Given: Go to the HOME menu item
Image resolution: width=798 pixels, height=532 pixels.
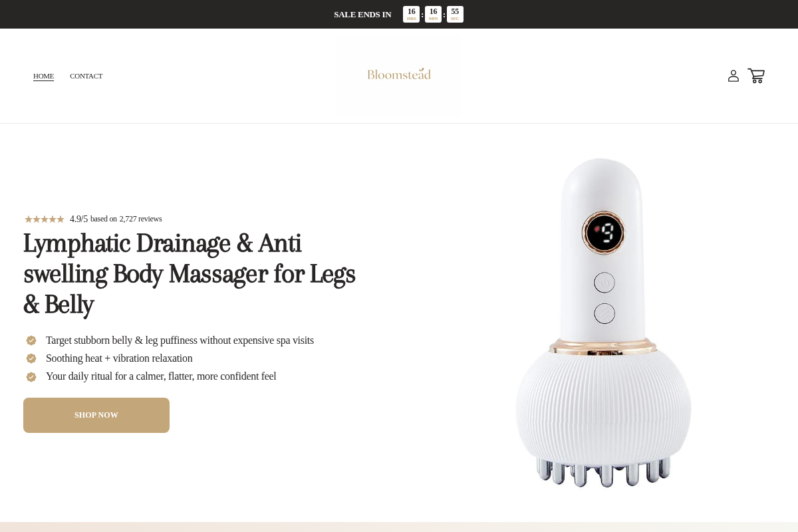Looking at the screenshot, I should [43, 76].
